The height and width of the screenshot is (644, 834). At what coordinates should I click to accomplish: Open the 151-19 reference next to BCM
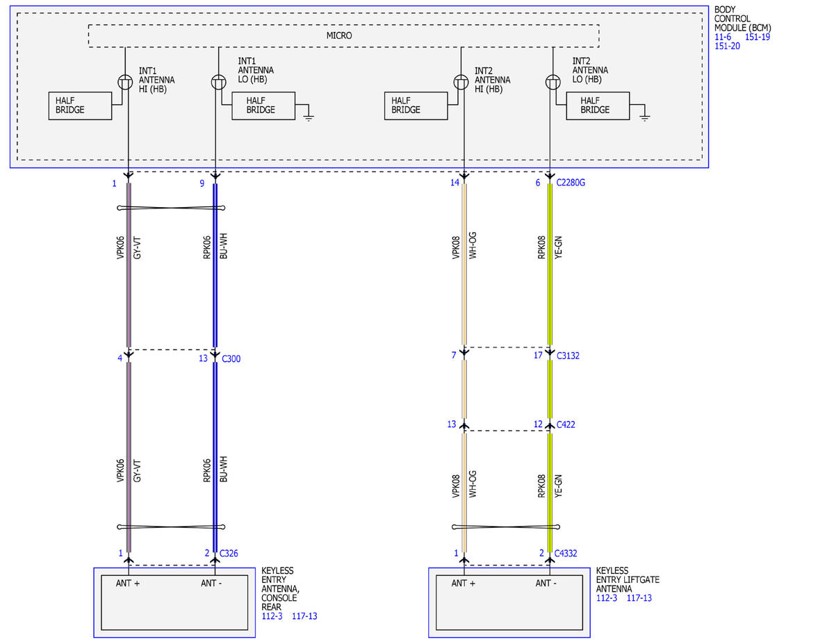[758, 37]
